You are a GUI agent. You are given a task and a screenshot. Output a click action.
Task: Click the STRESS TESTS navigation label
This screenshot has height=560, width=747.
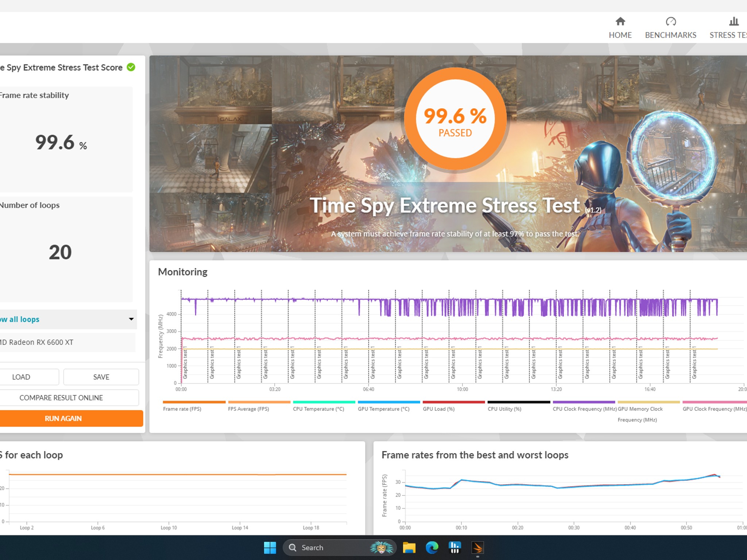pyautogui.click(x=728, y=35)
